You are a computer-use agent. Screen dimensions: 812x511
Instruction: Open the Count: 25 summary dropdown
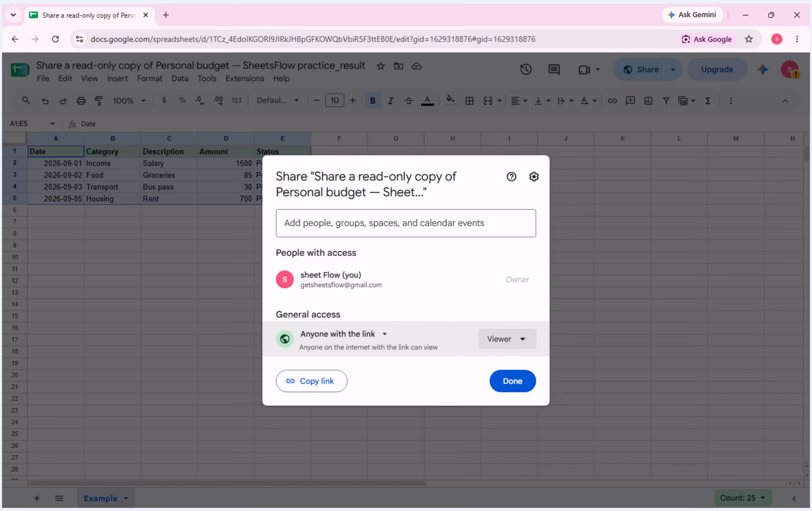pos(743,498)
